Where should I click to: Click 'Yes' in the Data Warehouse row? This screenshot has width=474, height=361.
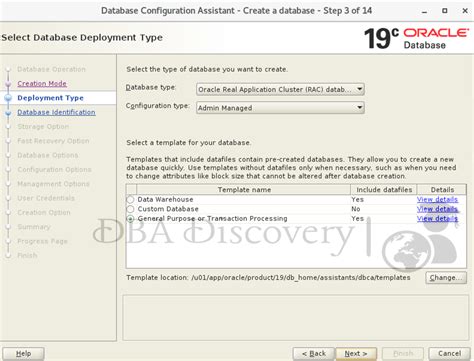click(x=357, y=199)
